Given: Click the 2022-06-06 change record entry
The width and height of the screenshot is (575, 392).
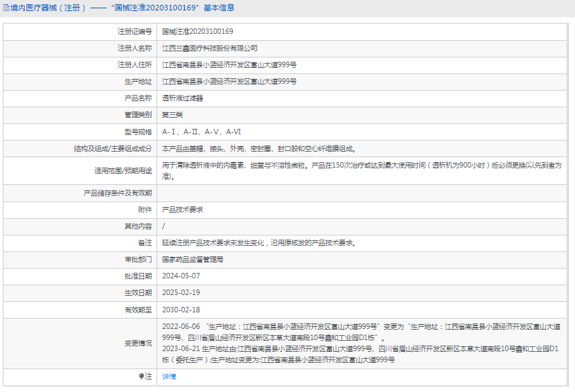Looking at the screenshot, I should 361,332.
